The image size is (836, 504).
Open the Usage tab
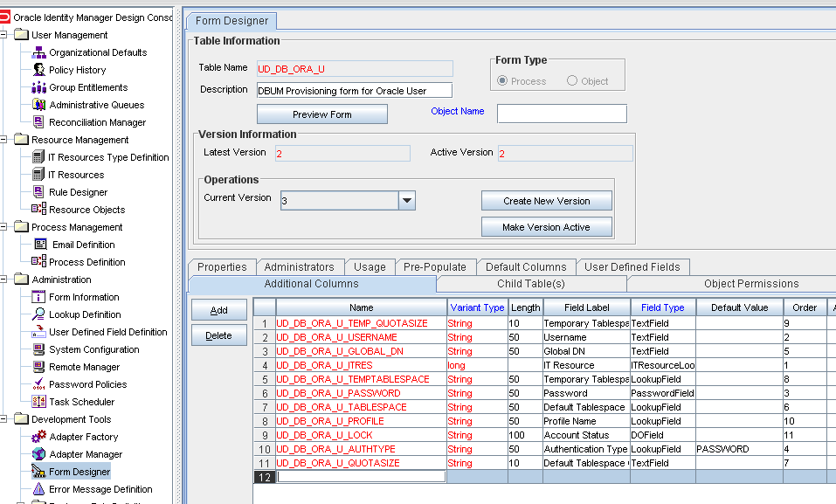370,266
